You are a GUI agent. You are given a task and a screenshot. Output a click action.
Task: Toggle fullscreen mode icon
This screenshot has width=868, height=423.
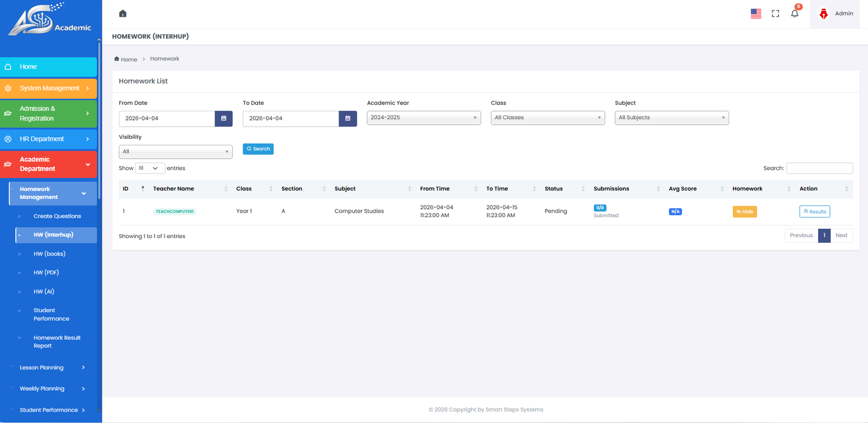(775, 14)
